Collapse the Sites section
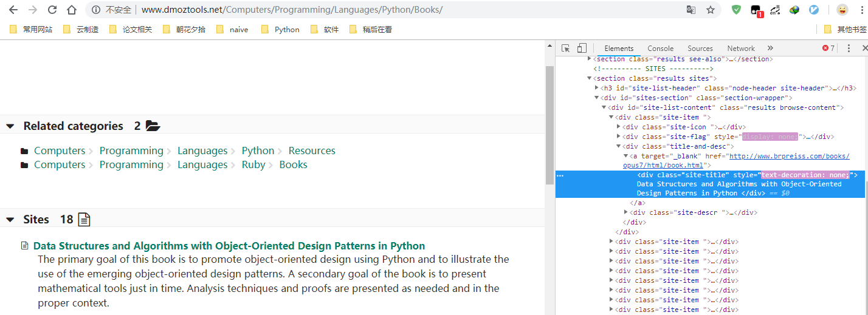This screenshot has height=315, width=868. click(10, 220)
